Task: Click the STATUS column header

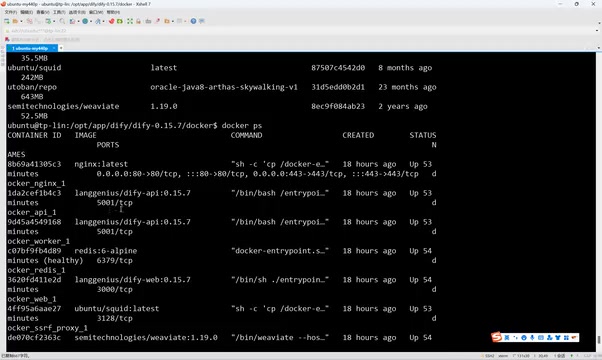Action: point(423,135)
